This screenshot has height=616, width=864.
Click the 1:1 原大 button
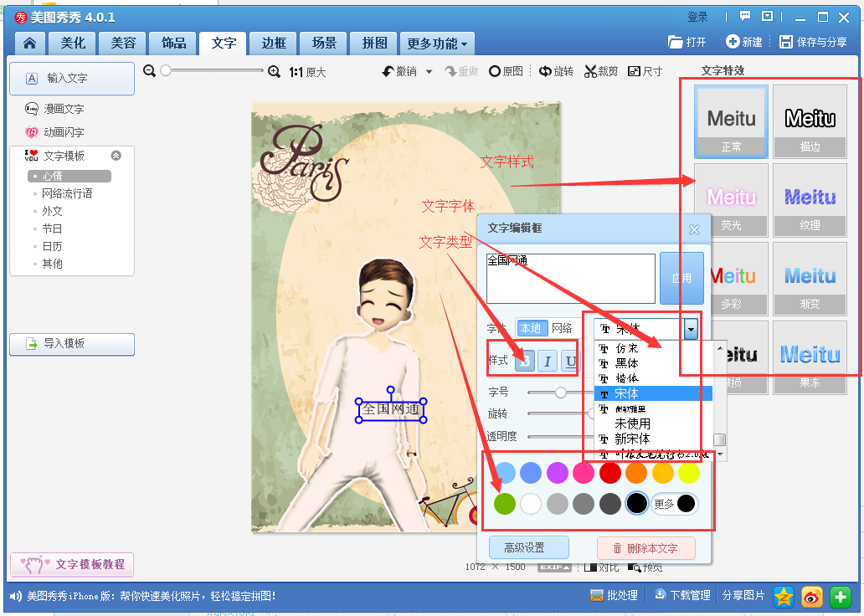click(307, 72)
